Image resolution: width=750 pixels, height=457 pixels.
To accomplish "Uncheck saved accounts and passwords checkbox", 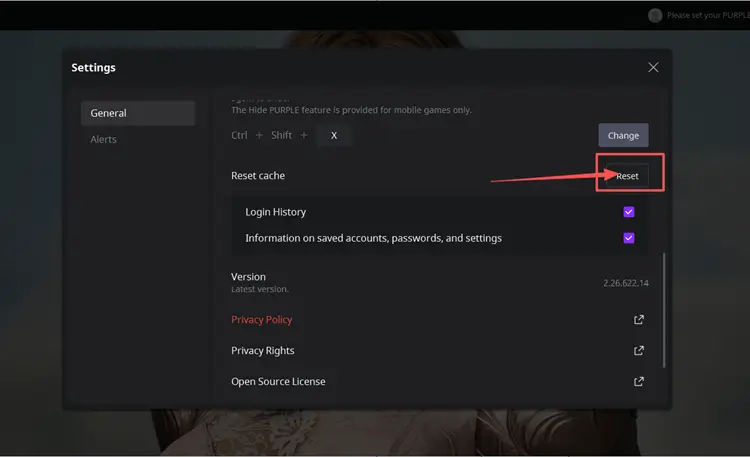I will click(629, 238).
